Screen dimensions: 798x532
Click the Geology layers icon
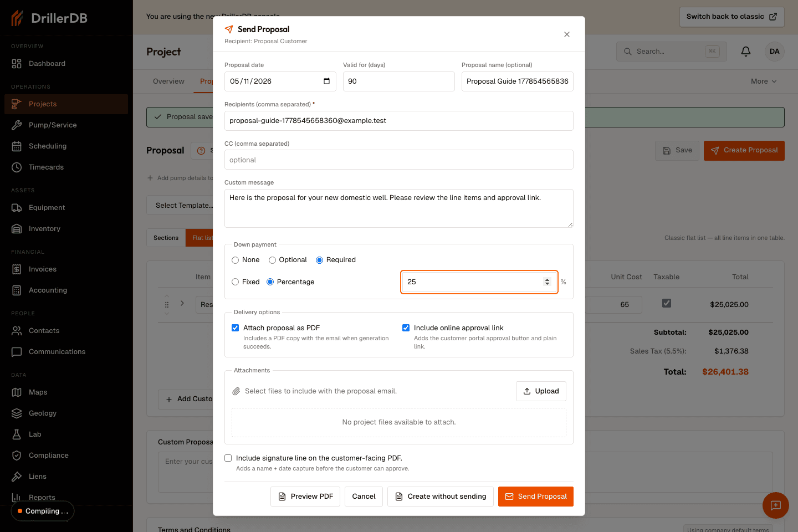click(17, 413)
